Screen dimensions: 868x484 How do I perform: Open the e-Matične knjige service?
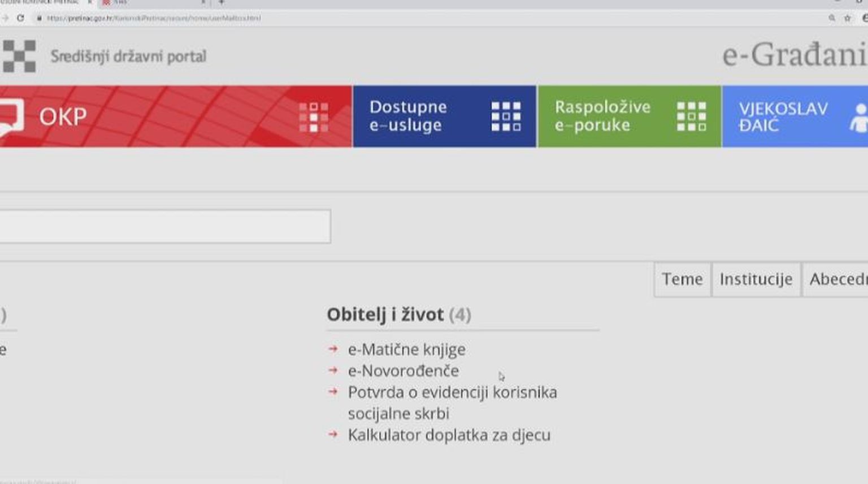pos(406,350)
